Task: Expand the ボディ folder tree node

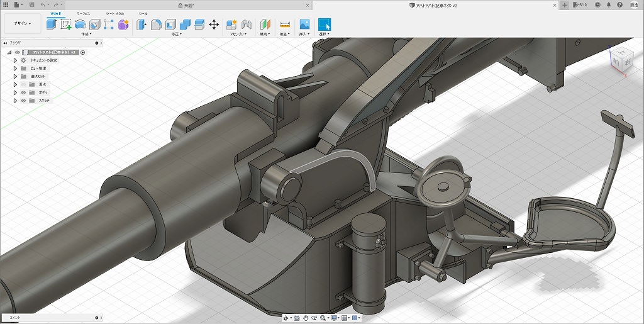Action: coord(15,92)
